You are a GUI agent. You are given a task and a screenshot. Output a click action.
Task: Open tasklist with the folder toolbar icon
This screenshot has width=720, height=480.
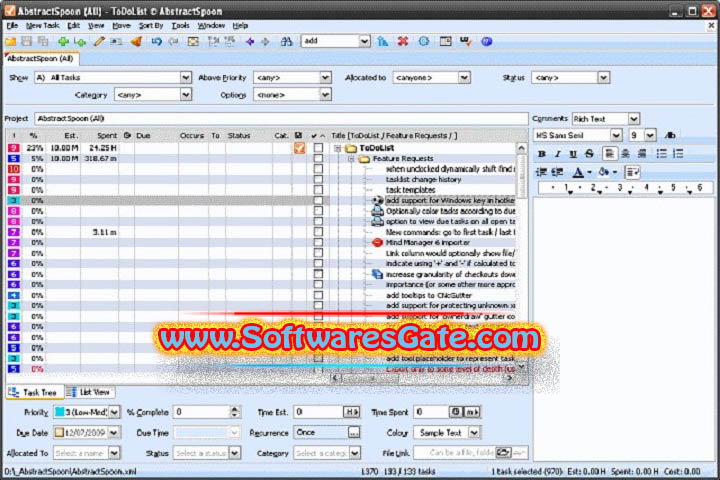point(11,41)
